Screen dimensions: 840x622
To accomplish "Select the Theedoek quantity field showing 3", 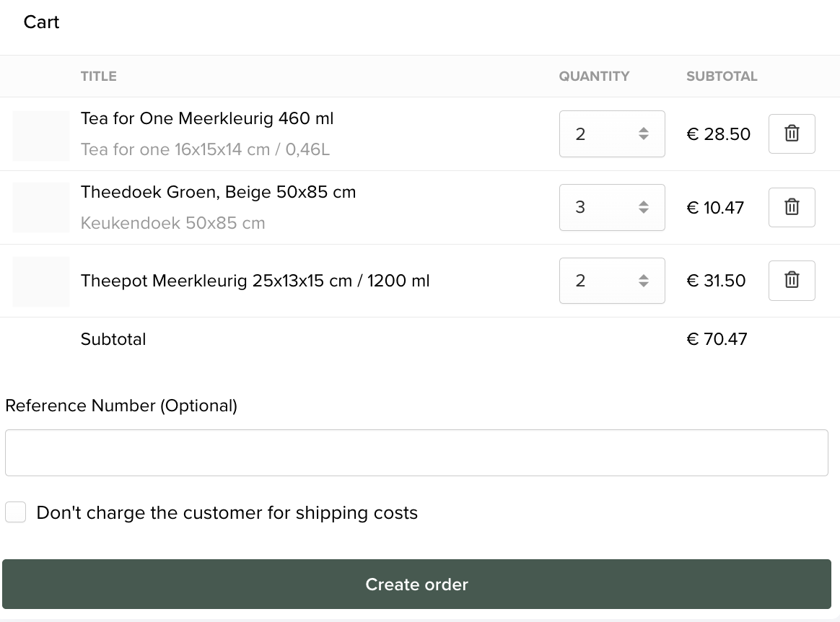I will pyautogui.click(x=612, y=207).
